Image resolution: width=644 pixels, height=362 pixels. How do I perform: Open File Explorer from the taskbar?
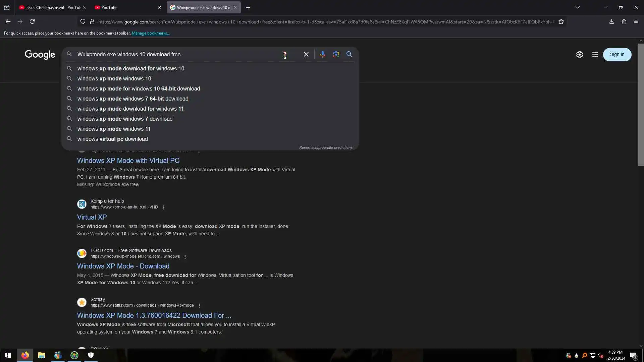(x=41, y=355)
